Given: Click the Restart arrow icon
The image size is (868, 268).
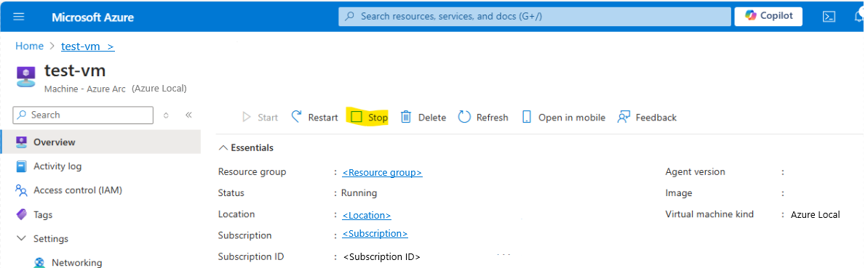Looking at the screenshot, I should tap(297, 116).
